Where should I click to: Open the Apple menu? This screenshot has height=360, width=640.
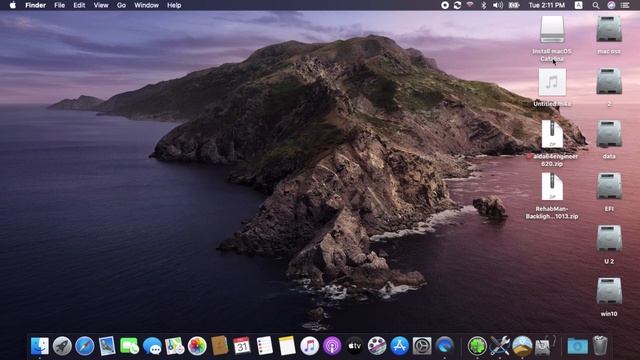pyautogui.click(x=13, y=5)
